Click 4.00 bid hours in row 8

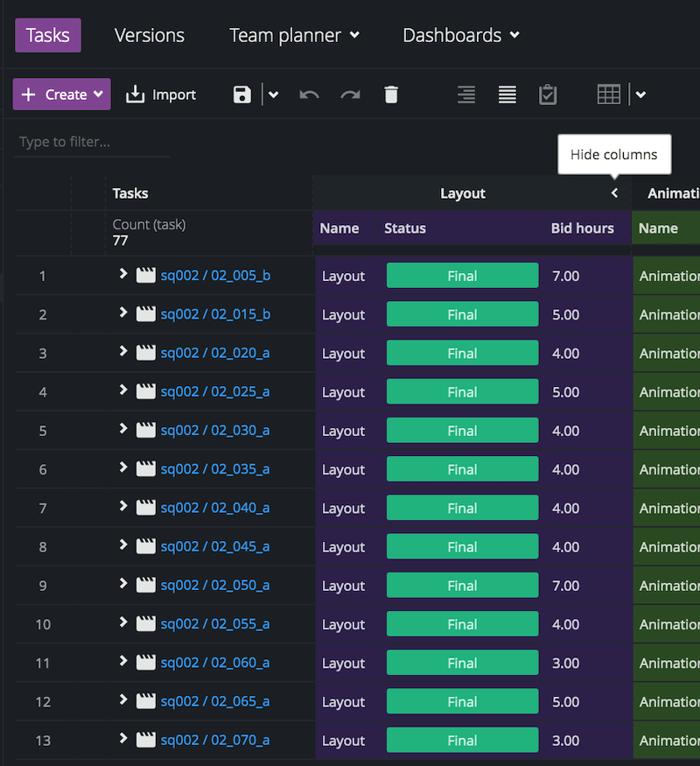pos(566,546)
